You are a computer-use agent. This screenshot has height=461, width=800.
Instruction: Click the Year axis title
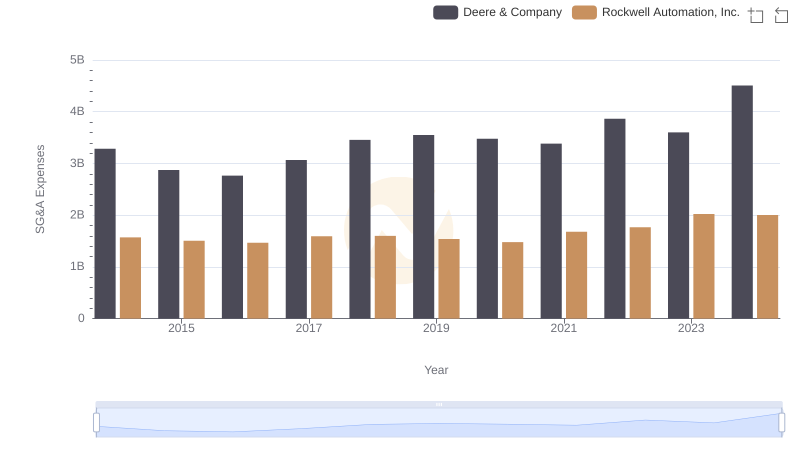(x=436, y=370)
